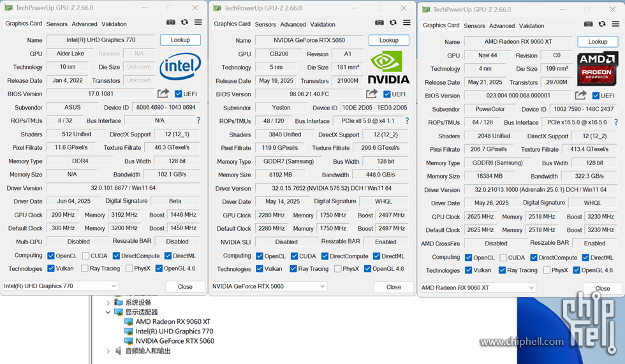Screen dimensions: 625x364
Task: Refresh GPU info in Intel UHD window
Action: [184, 22]
